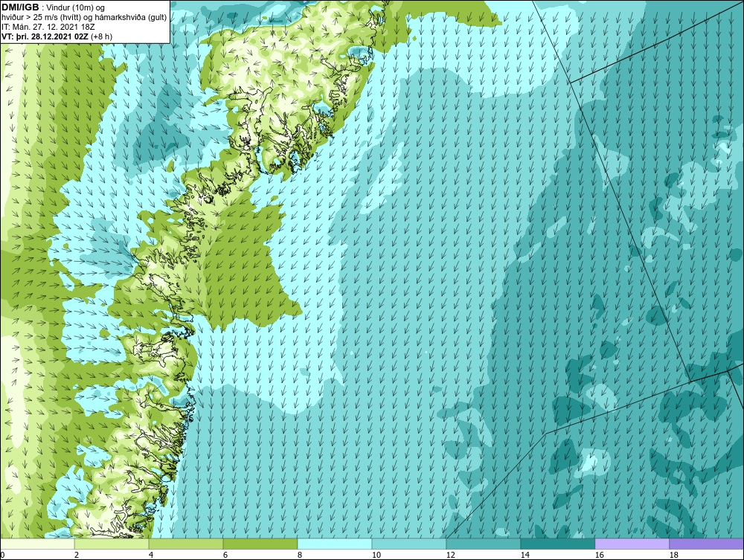
Task: Click the 'Vindur (10m) og' header text
Action: [77, 8]
